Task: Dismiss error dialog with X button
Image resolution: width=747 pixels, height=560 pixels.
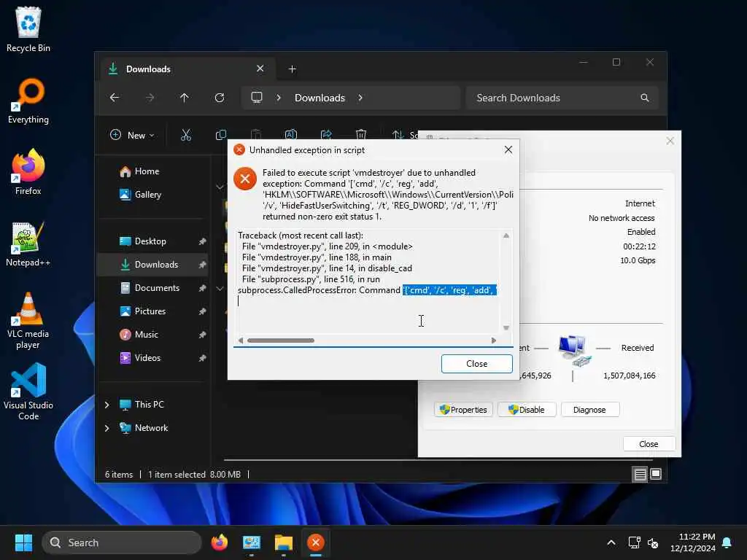Action: tap(508, 150)
